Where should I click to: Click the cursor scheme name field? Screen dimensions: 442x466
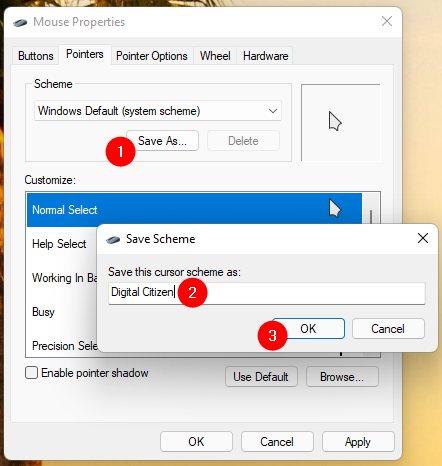pos(267,293)
